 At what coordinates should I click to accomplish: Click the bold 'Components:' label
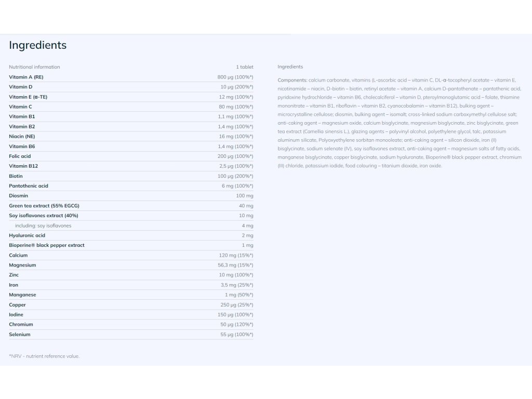(292, 80)
